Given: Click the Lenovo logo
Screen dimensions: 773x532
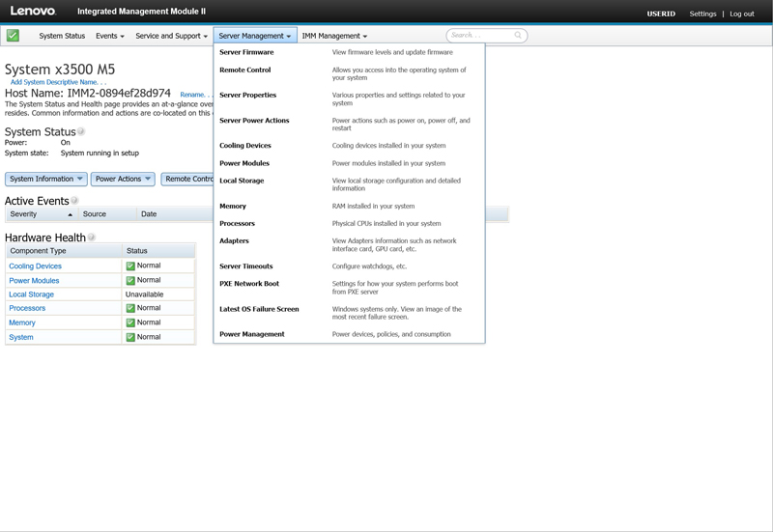Looking at the screenshot, I should [33, 11].
